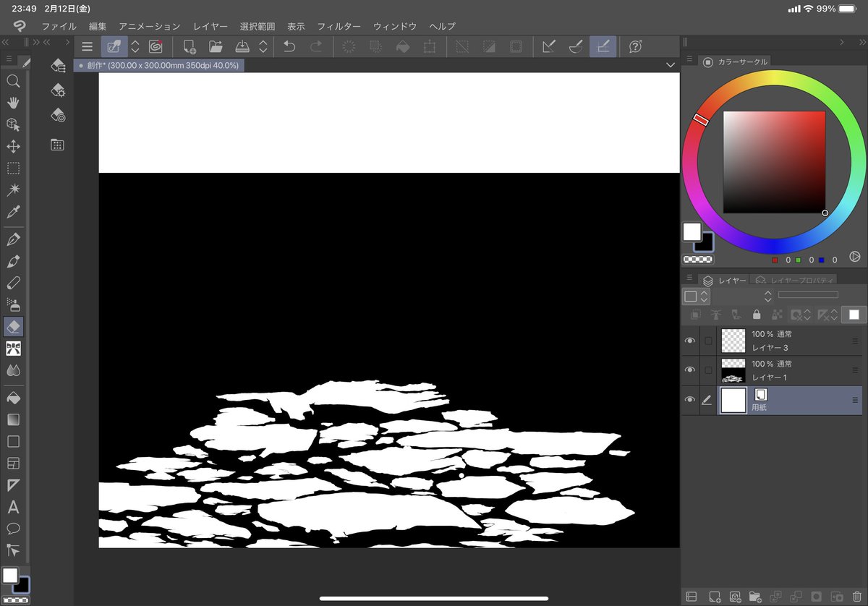Open the Text tool
The width and height of the screenshot is (868, 606).
13,507
